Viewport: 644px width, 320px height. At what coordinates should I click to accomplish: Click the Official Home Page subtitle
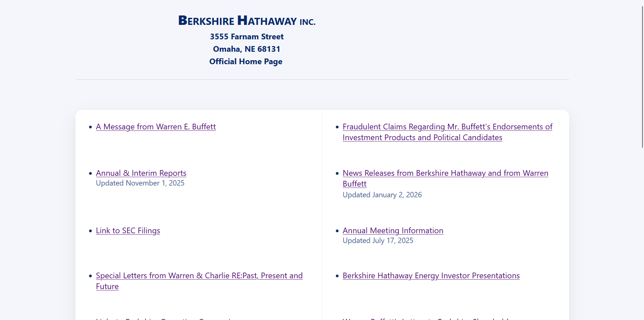tap(246, 62)
